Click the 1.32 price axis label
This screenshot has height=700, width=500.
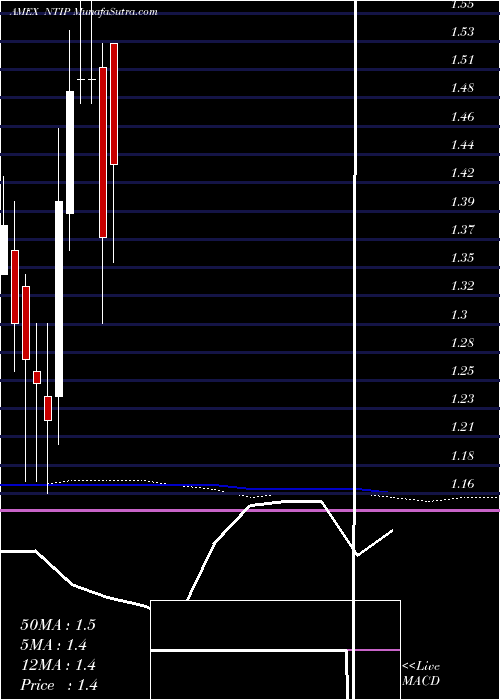462,286
